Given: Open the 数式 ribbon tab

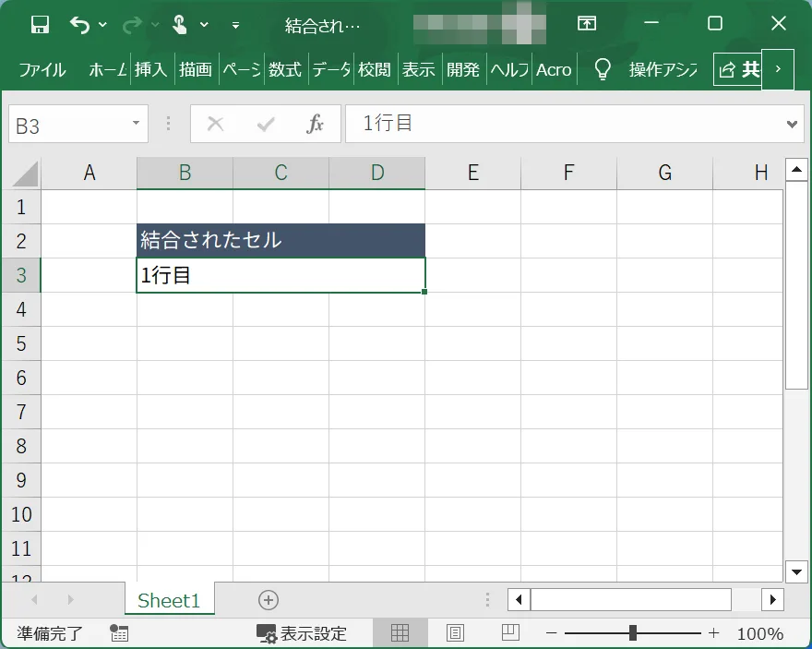Looking at the screenshot, I should [285, 69].
